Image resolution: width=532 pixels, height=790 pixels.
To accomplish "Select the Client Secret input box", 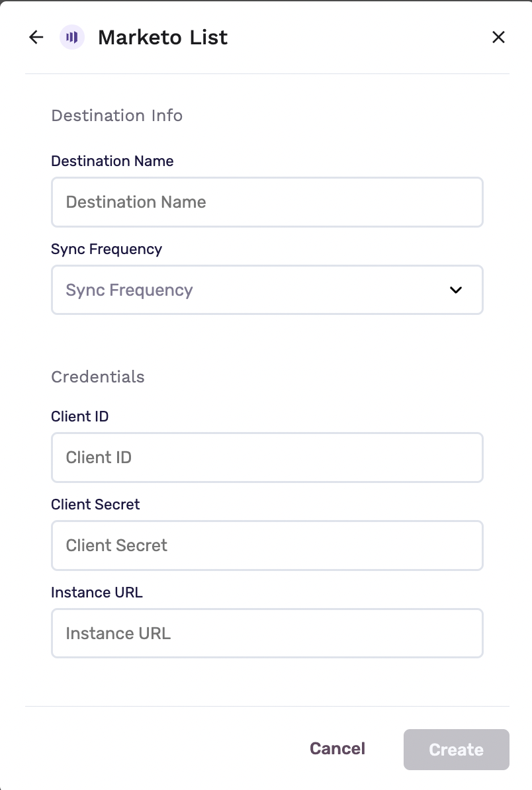I will tap(267, 545).
